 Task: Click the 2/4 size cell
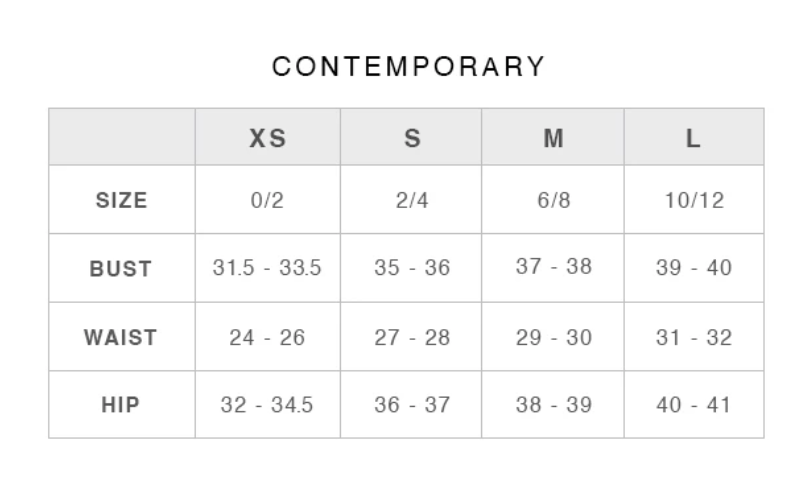click(x=412, y=200)
